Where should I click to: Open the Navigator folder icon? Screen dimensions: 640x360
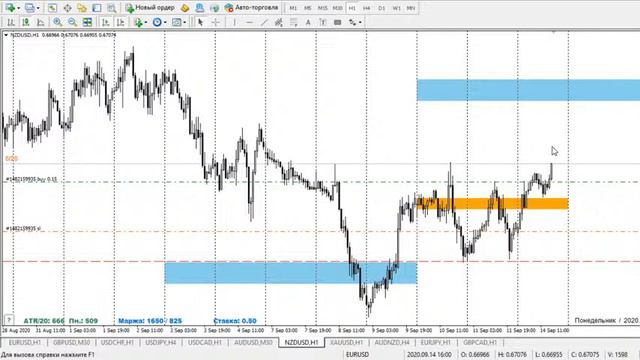(x=82, y=8)
